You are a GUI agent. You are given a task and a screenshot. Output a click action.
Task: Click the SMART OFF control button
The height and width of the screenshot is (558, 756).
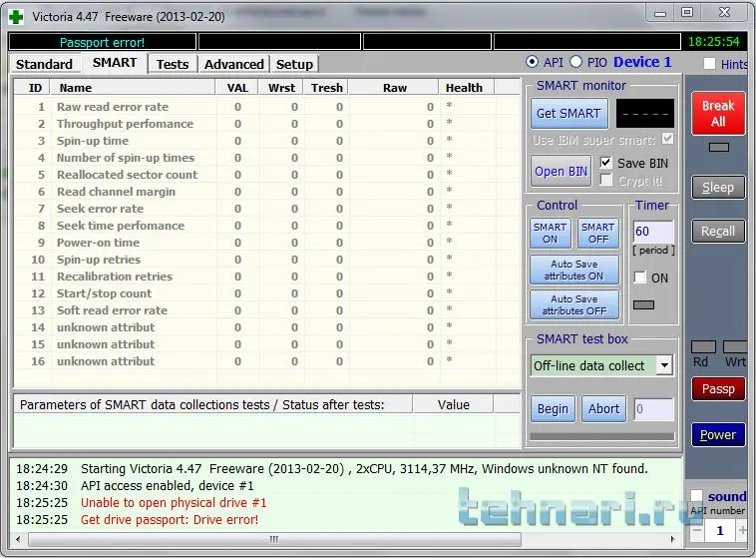[x=597, y=234]
